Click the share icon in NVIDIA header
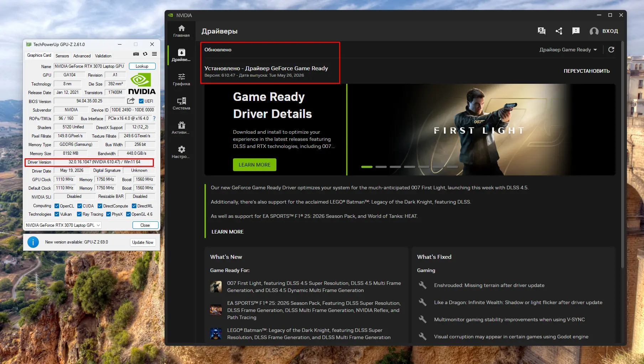This screenshot has height=364, width=644. pyautogui.click(x=559, y=31)
